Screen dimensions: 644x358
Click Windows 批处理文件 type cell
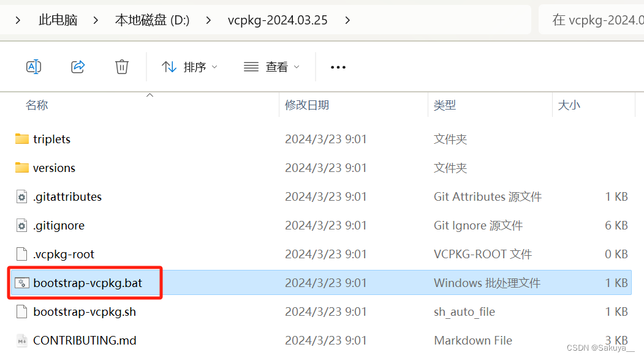coord(487,283)
